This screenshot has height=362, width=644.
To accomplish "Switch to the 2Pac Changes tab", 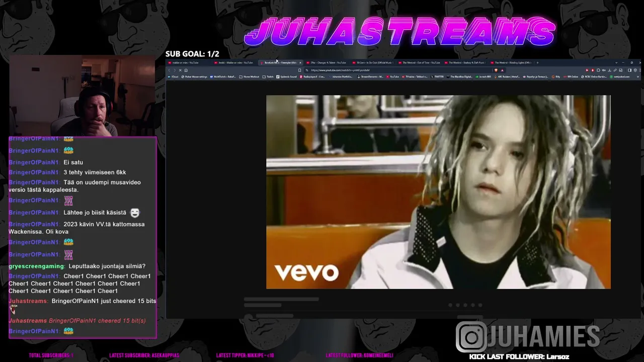I will (327, 63).
